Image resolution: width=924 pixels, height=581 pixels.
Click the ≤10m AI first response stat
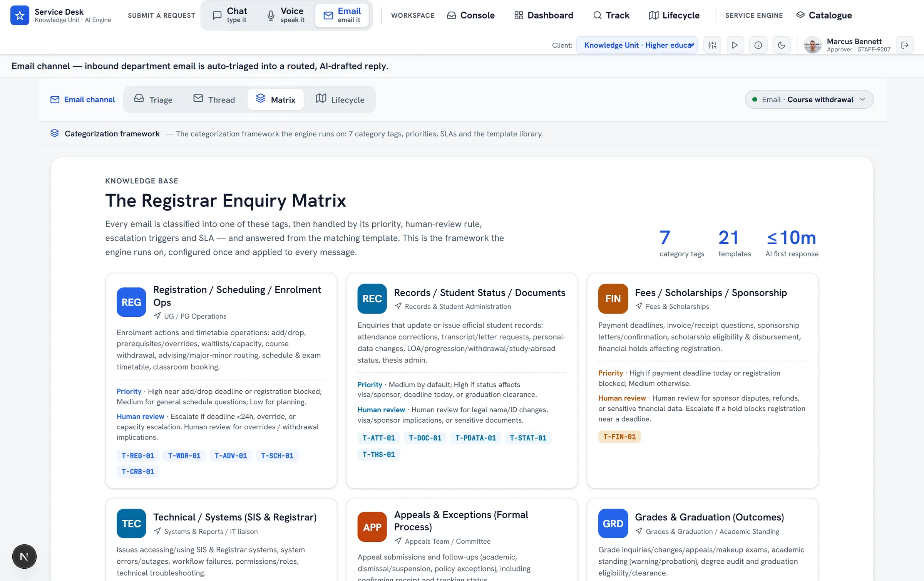[x=792, y=243]
